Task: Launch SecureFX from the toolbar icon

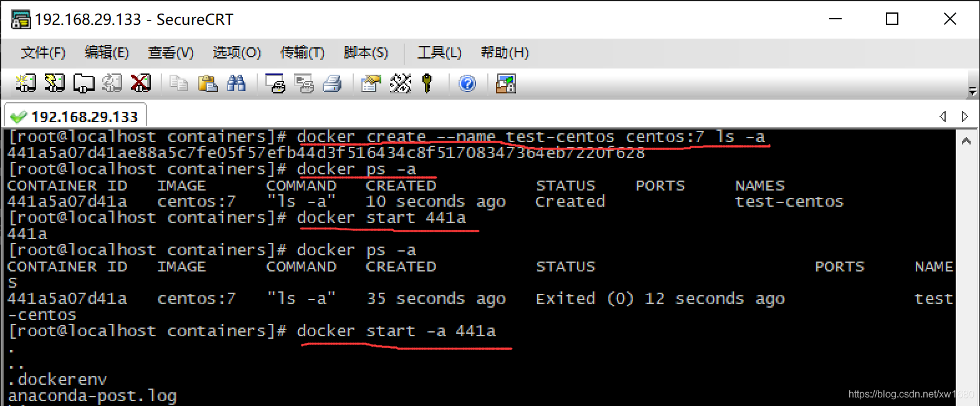Action: coord(505,83)
